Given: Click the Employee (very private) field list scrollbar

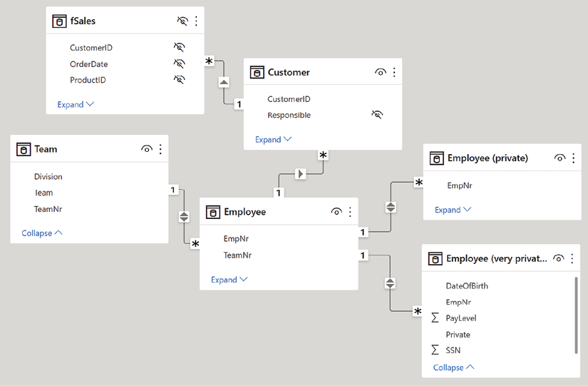Looking at the screenshot, I should tap(576, 315).
